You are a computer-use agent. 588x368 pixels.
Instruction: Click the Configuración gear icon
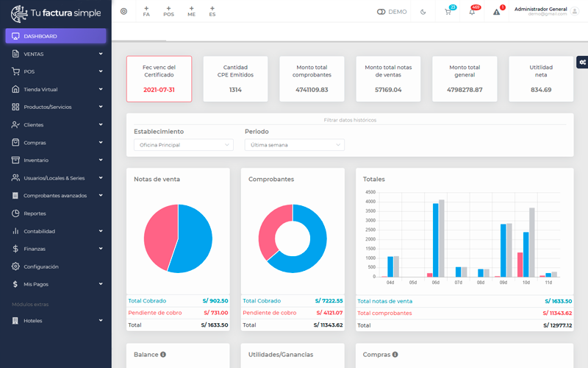point(15,266)
